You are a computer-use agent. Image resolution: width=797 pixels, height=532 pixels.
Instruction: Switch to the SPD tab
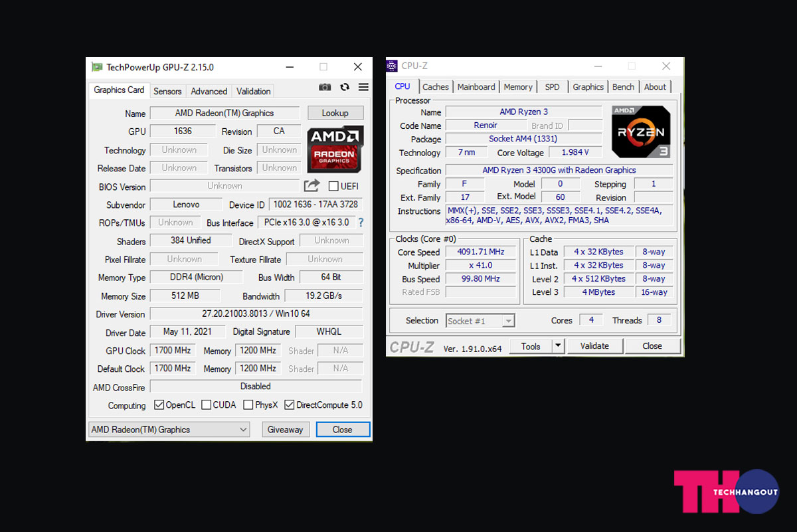point(553,87)
